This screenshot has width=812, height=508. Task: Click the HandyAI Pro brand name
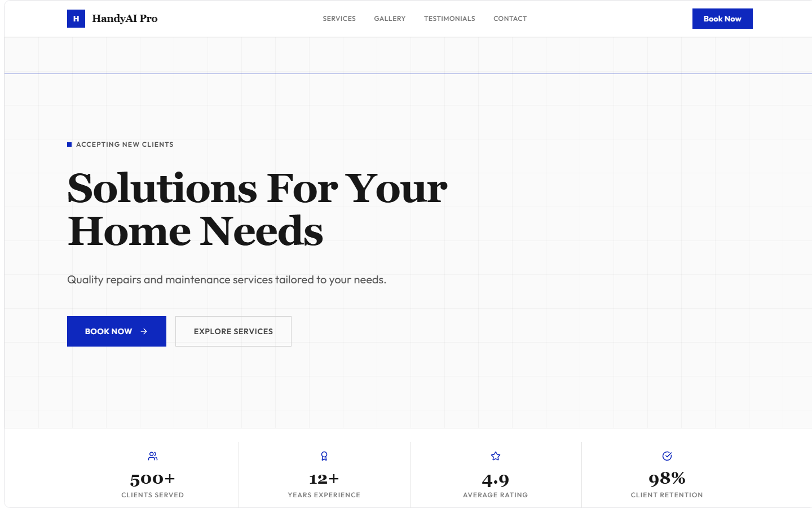[125, 19]
